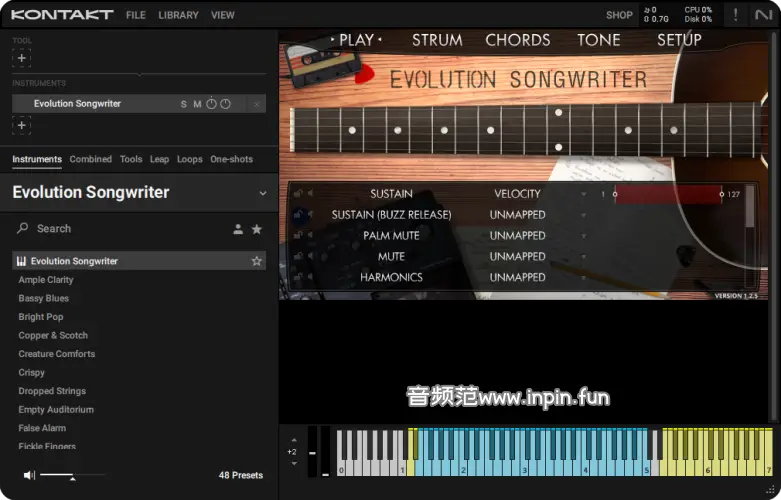Image resolution: width=781 pixels, height=500 pixels.
Task: Open the exclamation mark notifications icon
Action: pos(737,15)
